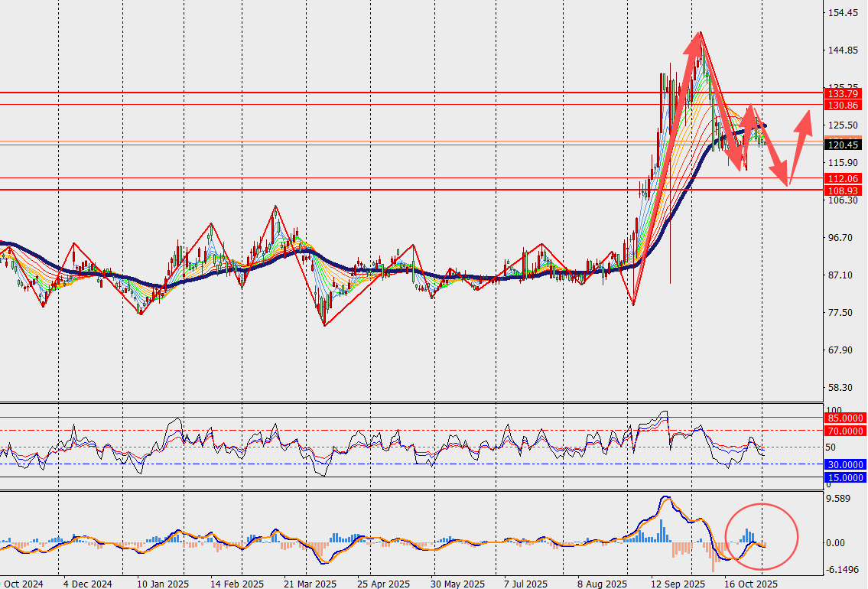
Task: Click the 12 Sep 2025 date marker
Action: point(678,584)
